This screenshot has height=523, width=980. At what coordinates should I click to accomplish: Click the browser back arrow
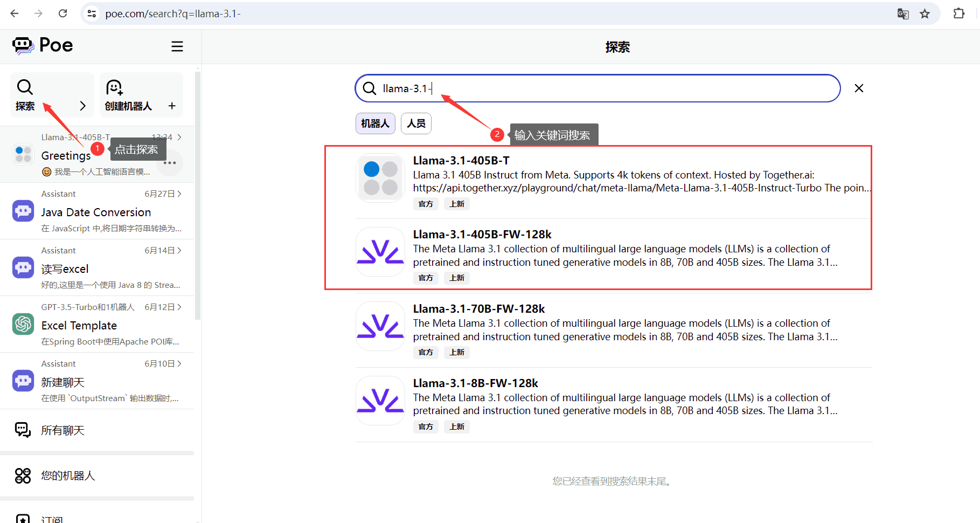point(15,13)
